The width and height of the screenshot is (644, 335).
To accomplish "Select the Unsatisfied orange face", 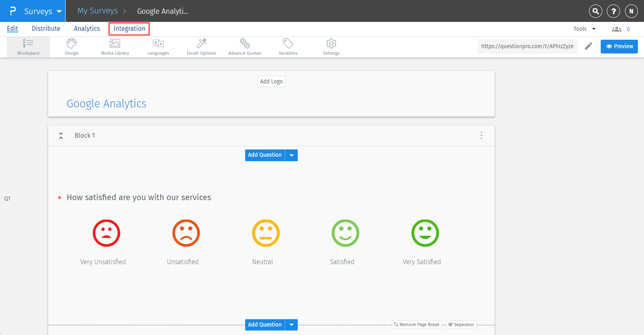I will (x=186, y=233).
